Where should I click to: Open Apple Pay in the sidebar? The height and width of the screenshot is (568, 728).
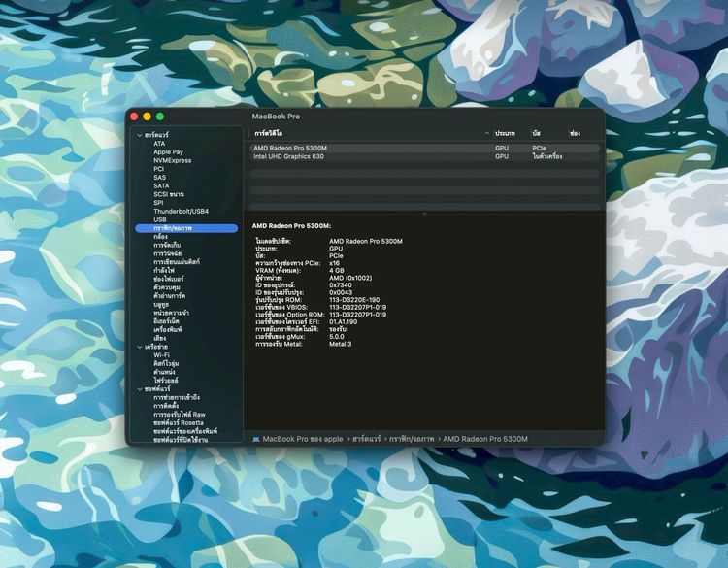(168, 151)
